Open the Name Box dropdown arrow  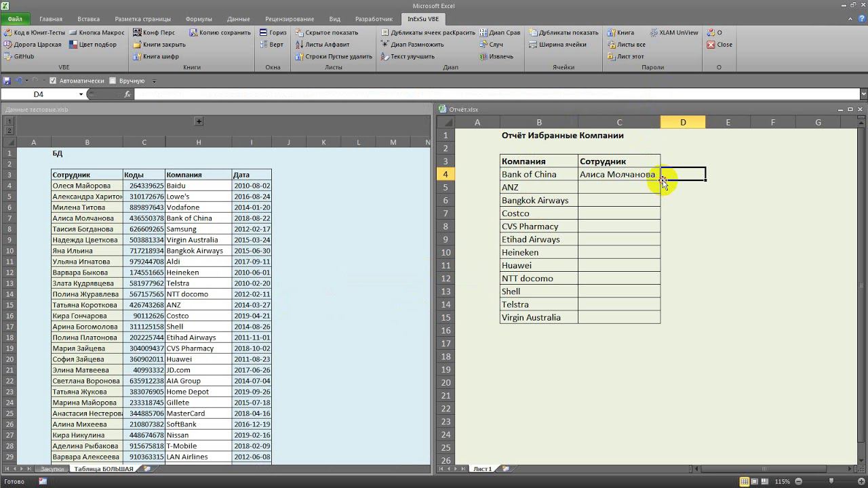[x=81, y=94]
